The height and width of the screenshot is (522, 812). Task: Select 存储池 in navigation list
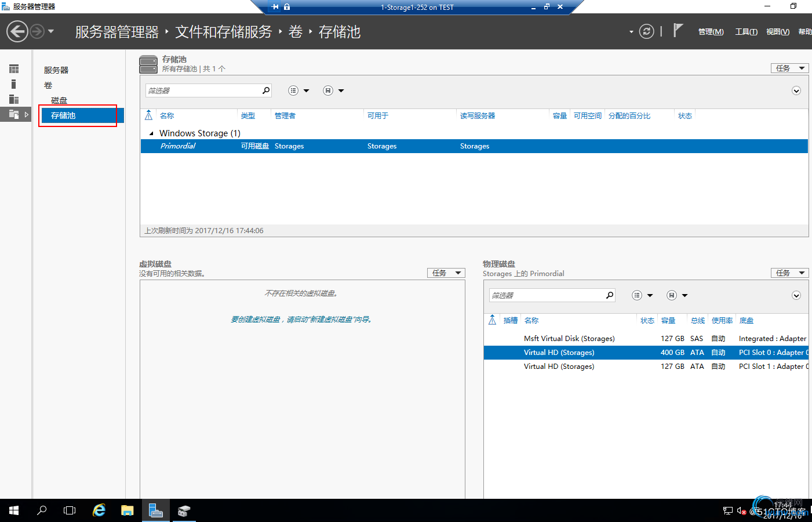82,115
